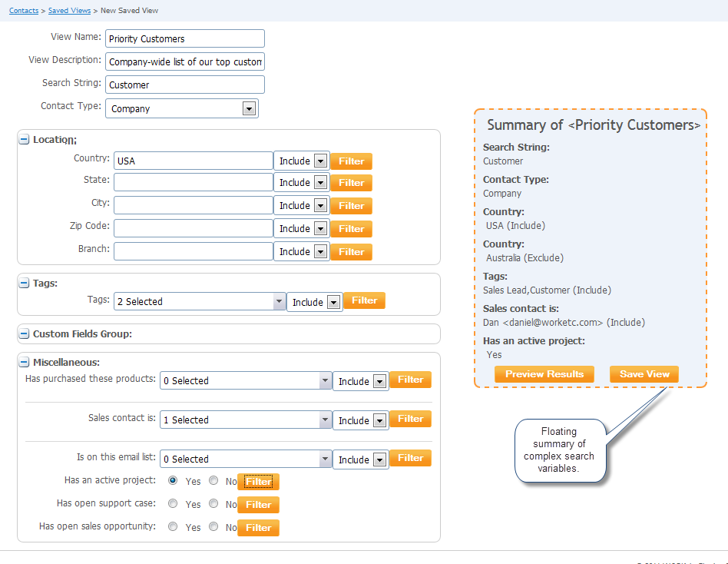The image size is (728, 564).
Task: Click into the Search String field
Action: [184, 85]
